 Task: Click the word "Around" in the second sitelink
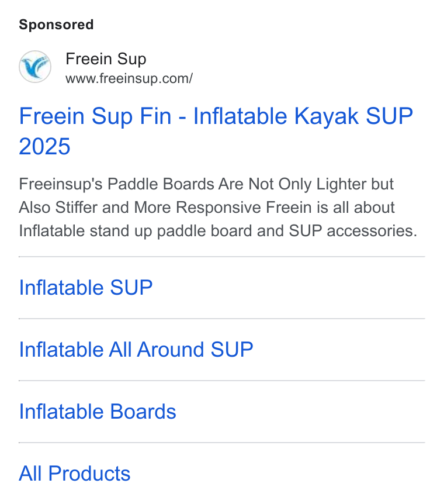171,349
